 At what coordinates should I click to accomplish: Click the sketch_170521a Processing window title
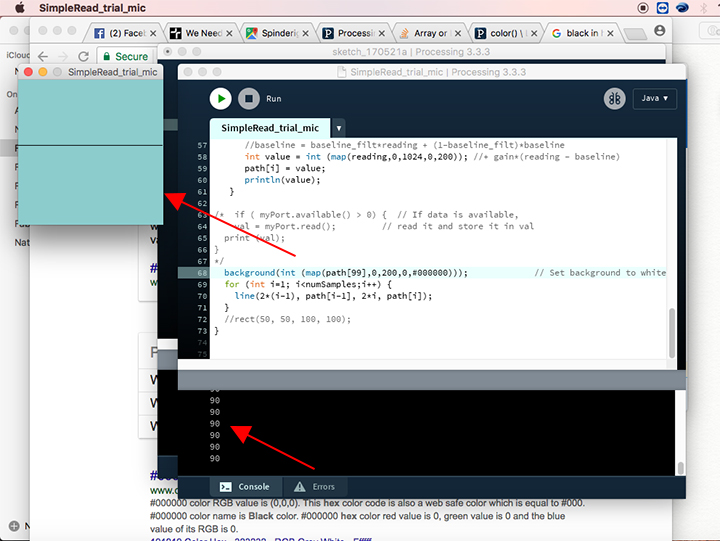(411, 52)
